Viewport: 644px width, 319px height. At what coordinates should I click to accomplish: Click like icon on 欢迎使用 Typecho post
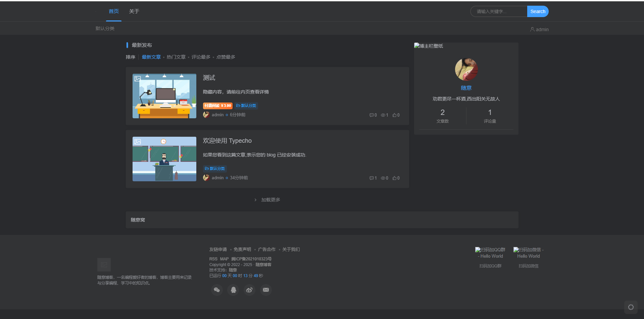(x=395, y=178)
